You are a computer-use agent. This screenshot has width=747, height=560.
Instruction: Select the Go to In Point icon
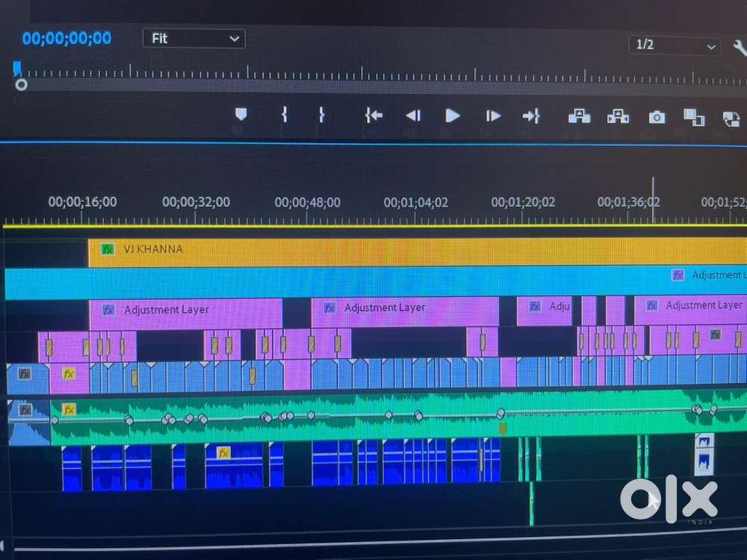tap(373, 116)
